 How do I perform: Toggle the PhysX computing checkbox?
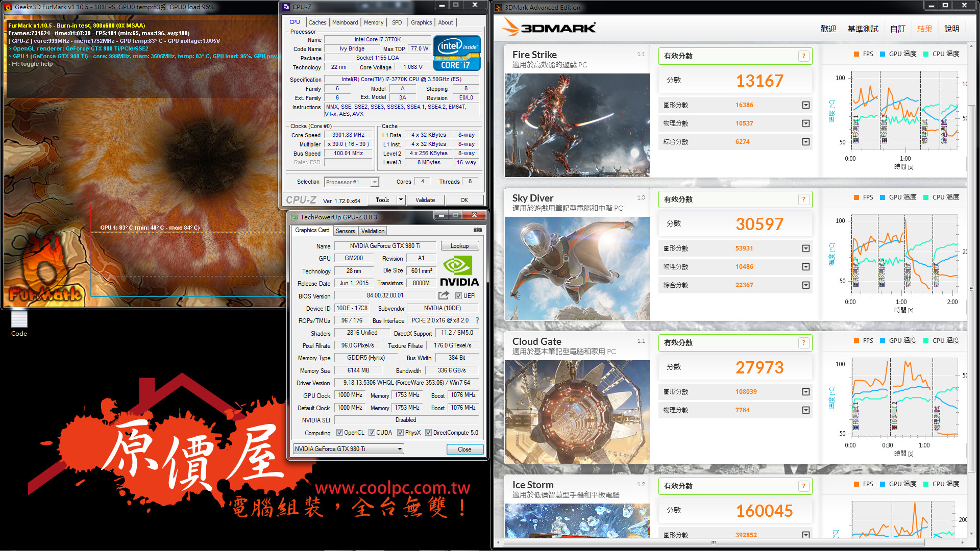coord(400,433)
